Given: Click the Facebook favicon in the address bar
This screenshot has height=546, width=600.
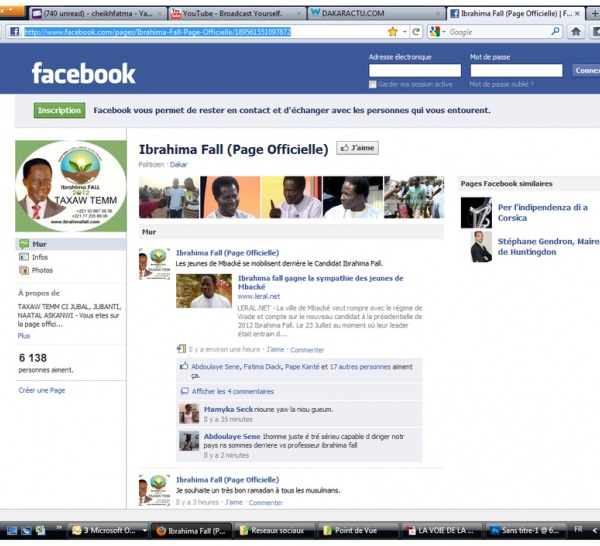Looking at the screenshot, I should coord(14,31).
